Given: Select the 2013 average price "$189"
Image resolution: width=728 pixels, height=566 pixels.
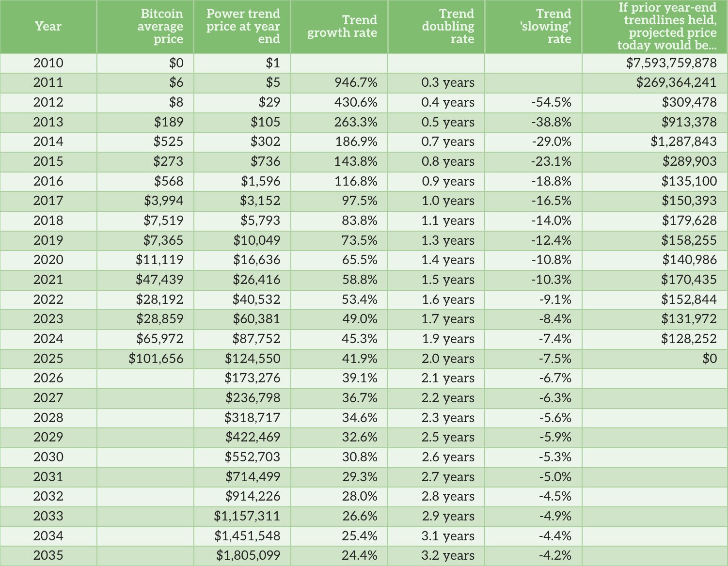Looking at the screenshot, I should click(169, 122).
